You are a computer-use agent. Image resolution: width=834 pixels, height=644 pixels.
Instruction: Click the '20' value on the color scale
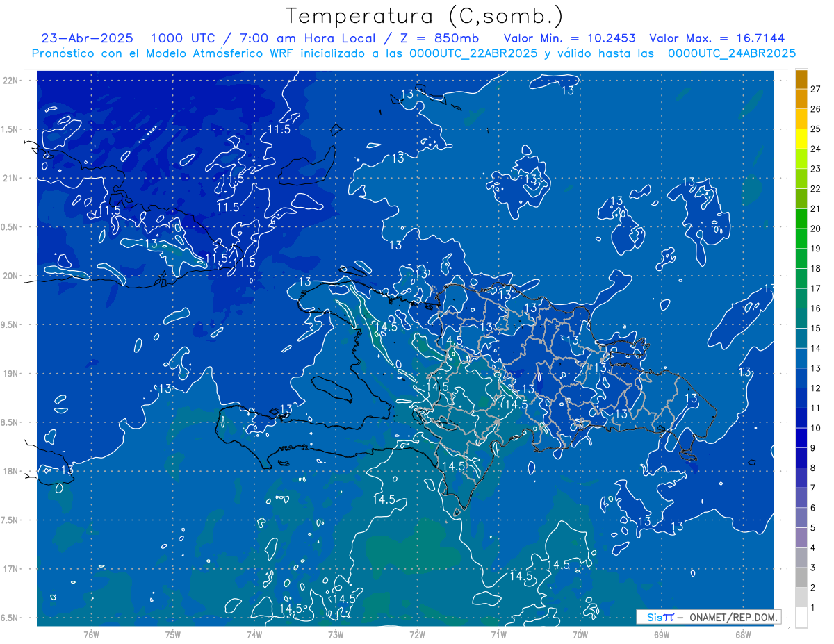click(815, 229)
